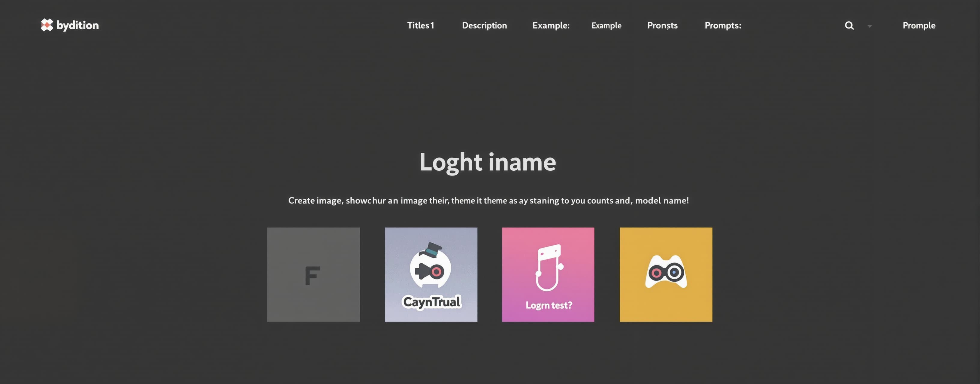Open the pink Logrn test? tile
The height and width of the screenshot is (384, 980).
(x=548, y=274)
